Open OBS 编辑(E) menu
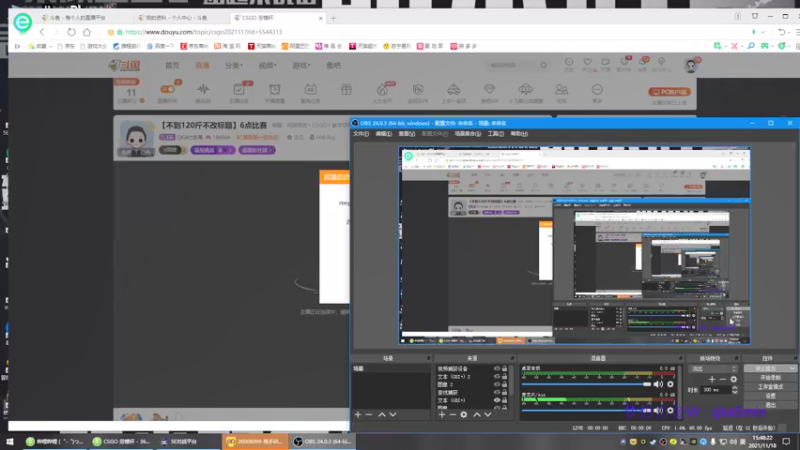This screenshot has width=800, height=450. click(383, 134)
